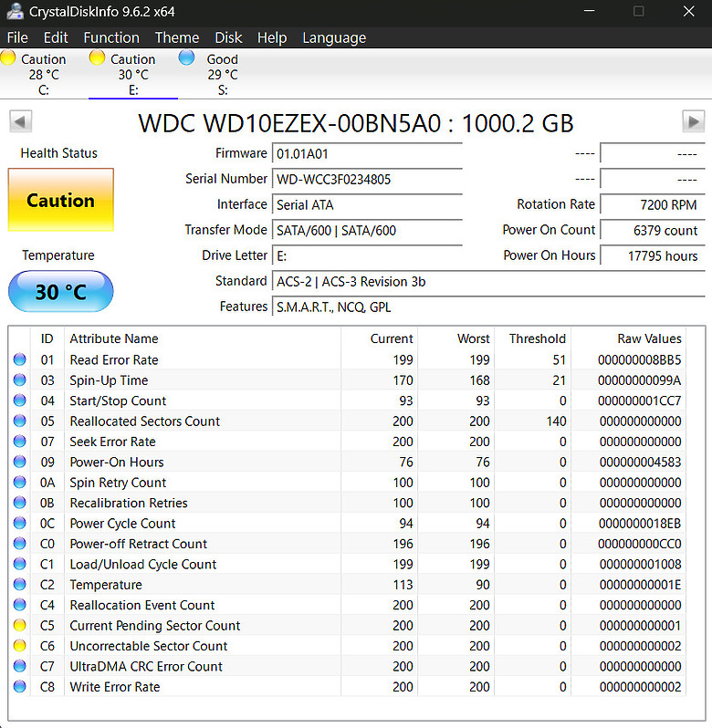Click status orb for Spin-Up Time
Screen dimensions: 712x728
tap(19, 380)
